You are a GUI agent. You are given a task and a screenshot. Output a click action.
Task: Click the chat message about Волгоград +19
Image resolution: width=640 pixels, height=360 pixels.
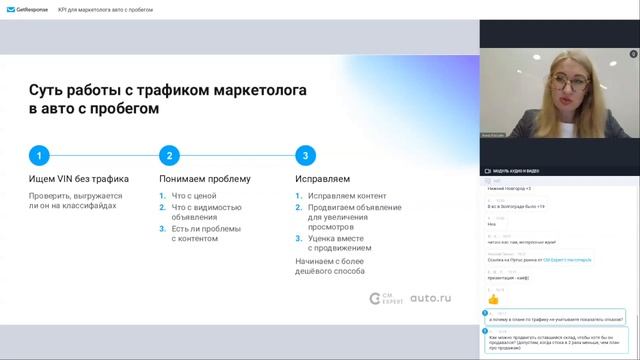516,207
